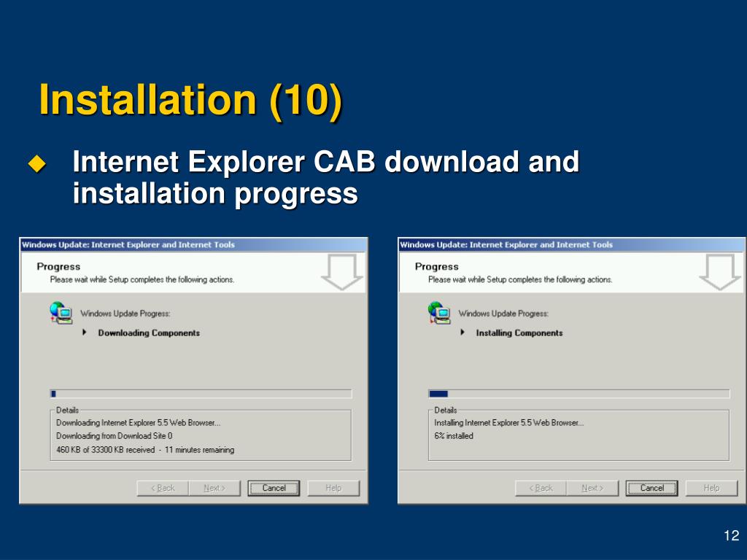Click the '460 KB of 33300 KB received' text

coord(105,449)
